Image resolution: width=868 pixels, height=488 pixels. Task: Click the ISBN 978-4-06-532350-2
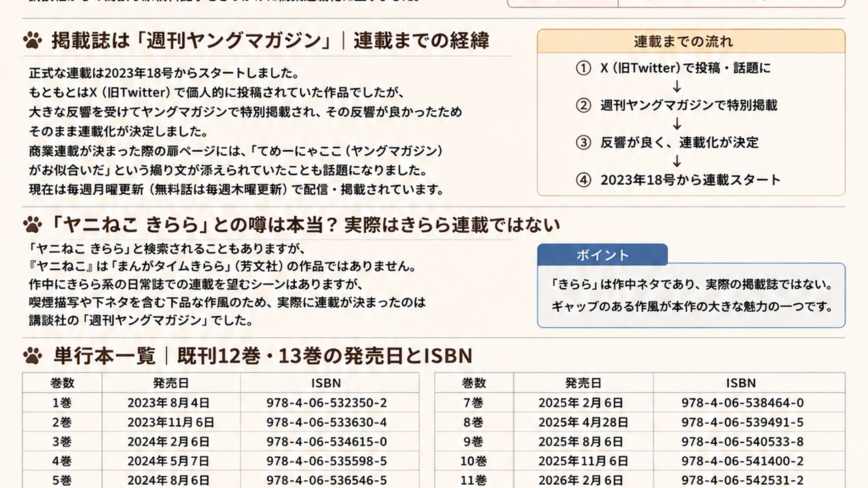pos(326,403)
